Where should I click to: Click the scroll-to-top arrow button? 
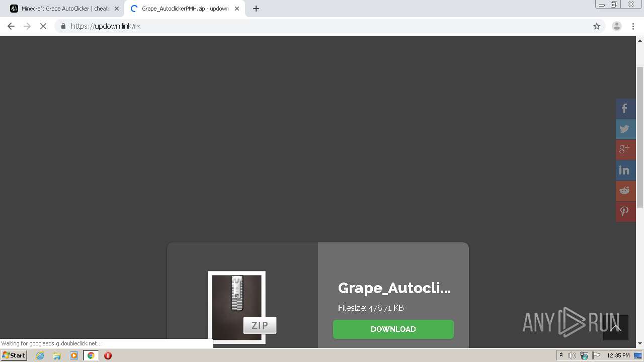[616, 328]
